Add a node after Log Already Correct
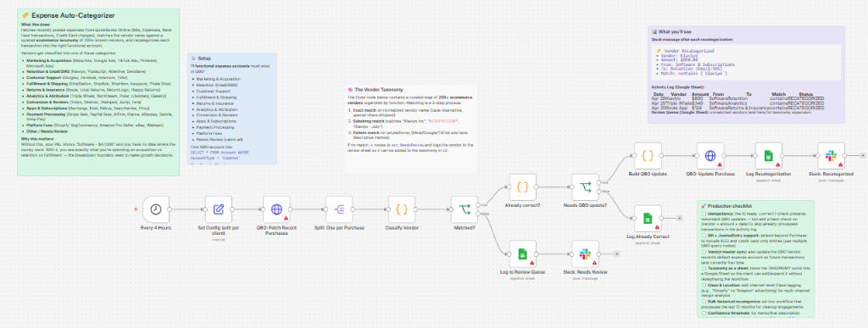This screenshot has height=328, width=868. [679, 218]
